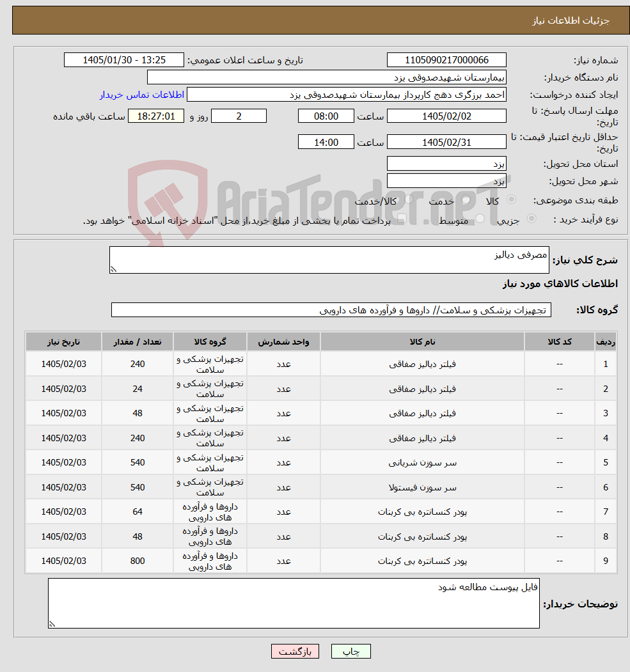
Task: Click the unit عدد in row 6
Action: click(x=283, y=488)
